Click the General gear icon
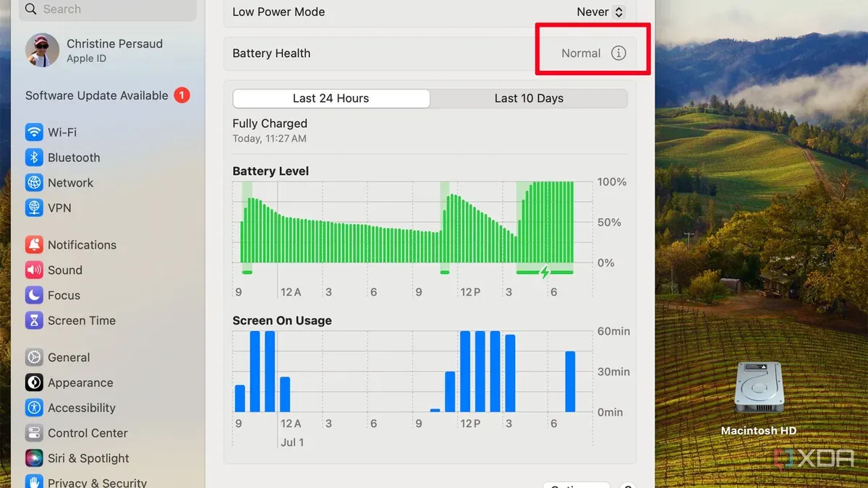This screenshot has width=868, height=488. coord(34,358)
